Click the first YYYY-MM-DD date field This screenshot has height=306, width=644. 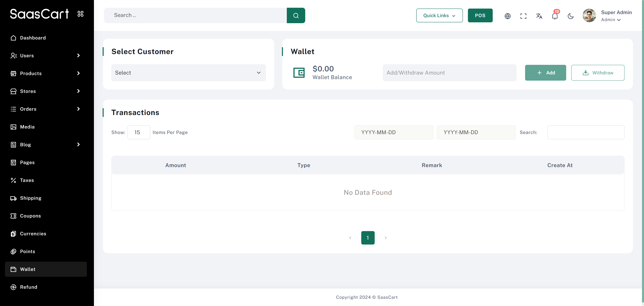393,132
